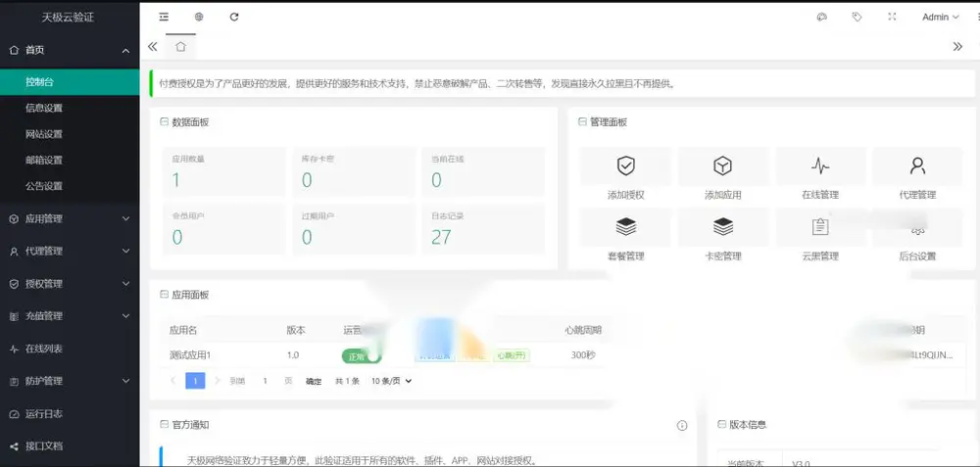Image resolution: width=980 pixels, height=467 pixels.
Task: Select page 1 in pagination
Action: (x=195, y=380)
